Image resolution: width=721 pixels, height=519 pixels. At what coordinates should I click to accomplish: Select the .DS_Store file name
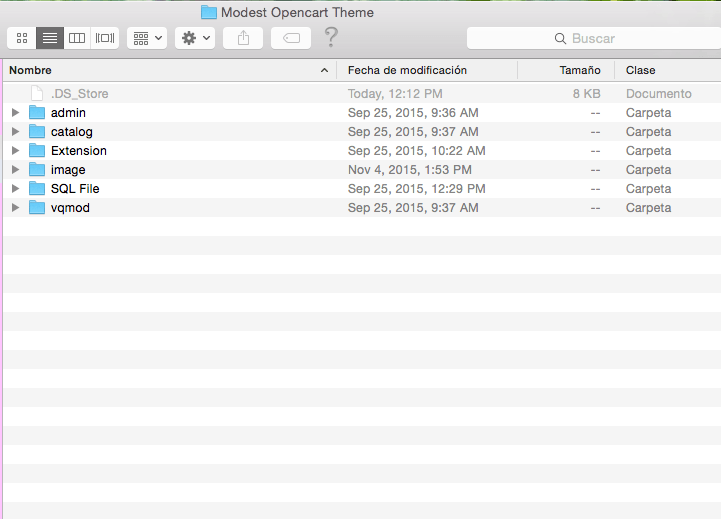(80, 94)
